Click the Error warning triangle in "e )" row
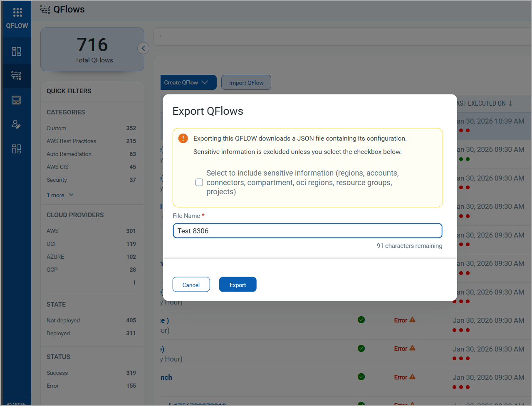 [412, 320]
